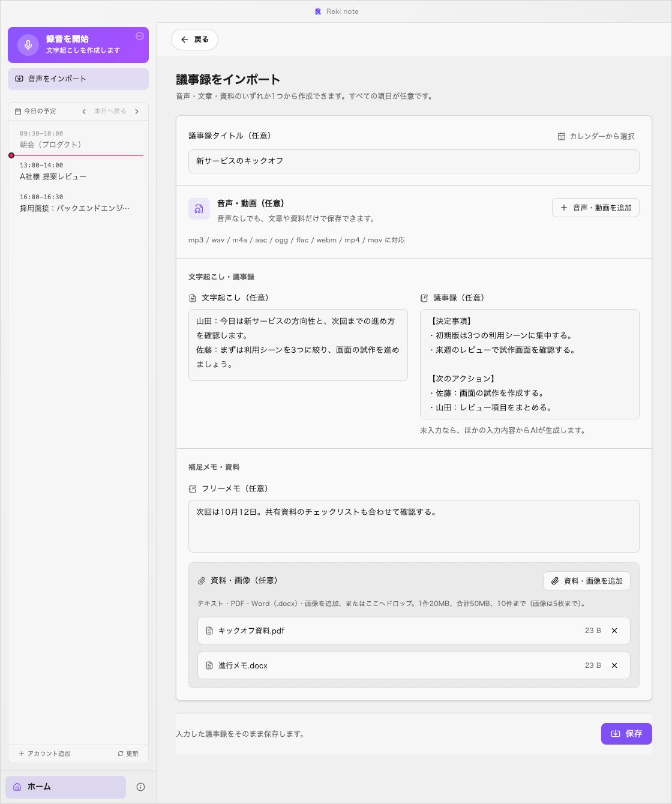Click 資料・画像を追加 button
This screenshot has height=804, width=672.
pyautogui.click(x=587, y=581)
